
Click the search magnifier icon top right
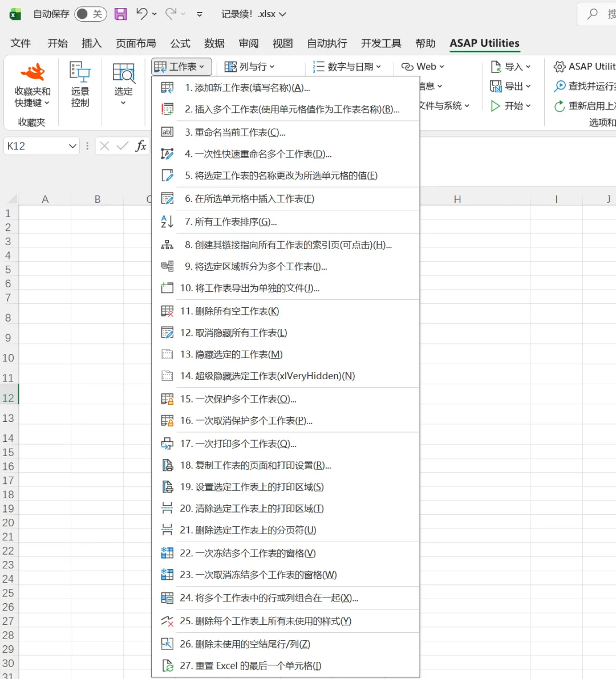592,14
